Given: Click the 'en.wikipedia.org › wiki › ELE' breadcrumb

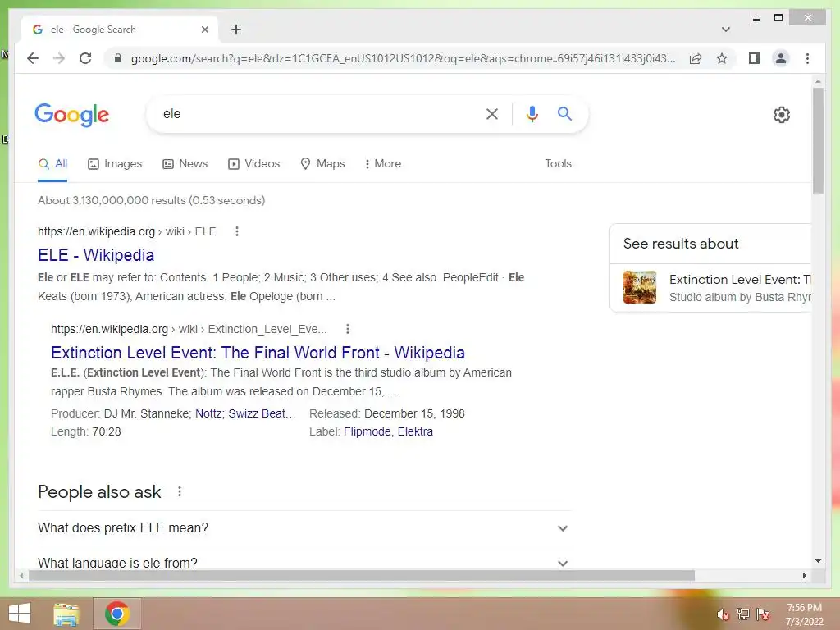Looking at the screenshot, I should (127, 231).
